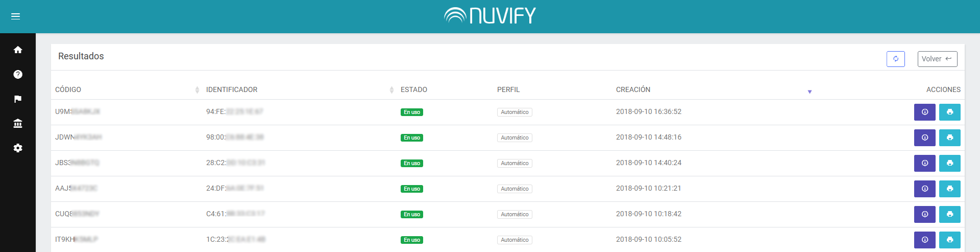The image size is (980, 252).
Task: Click the PERFIL column header
Action: point(508,89)
